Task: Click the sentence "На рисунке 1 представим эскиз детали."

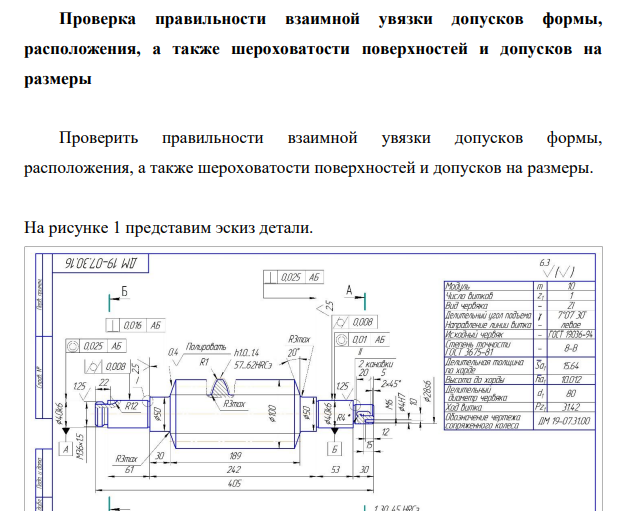Action: [x=168, y=228]
